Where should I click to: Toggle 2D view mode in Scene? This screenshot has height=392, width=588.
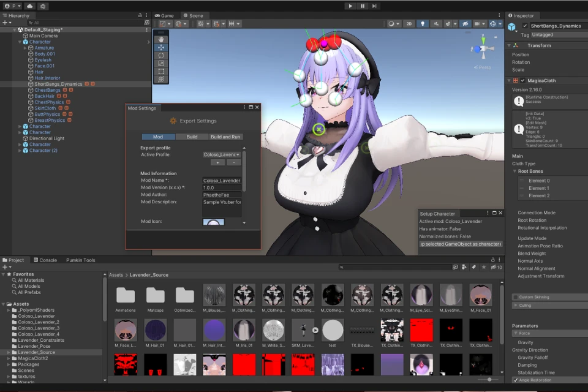pos(409,24)
